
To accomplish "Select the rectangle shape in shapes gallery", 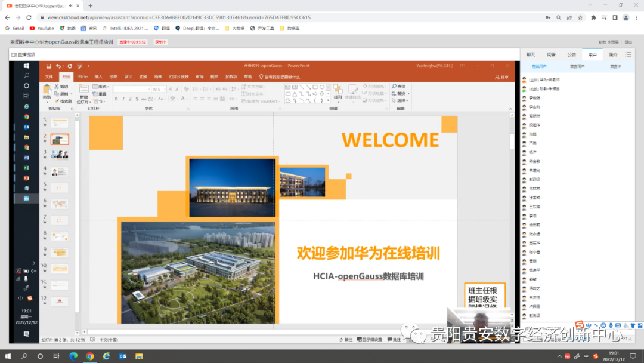I will (315, 87).
